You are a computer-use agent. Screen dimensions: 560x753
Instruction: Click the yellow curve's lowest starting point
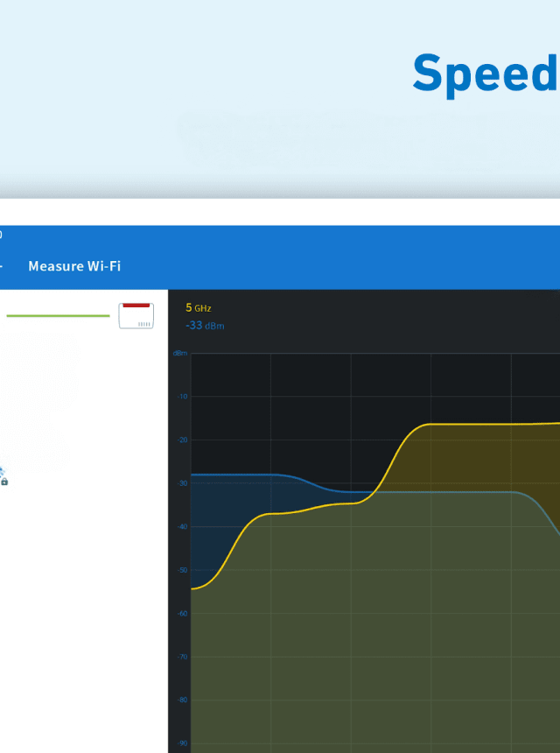[194, 588]
